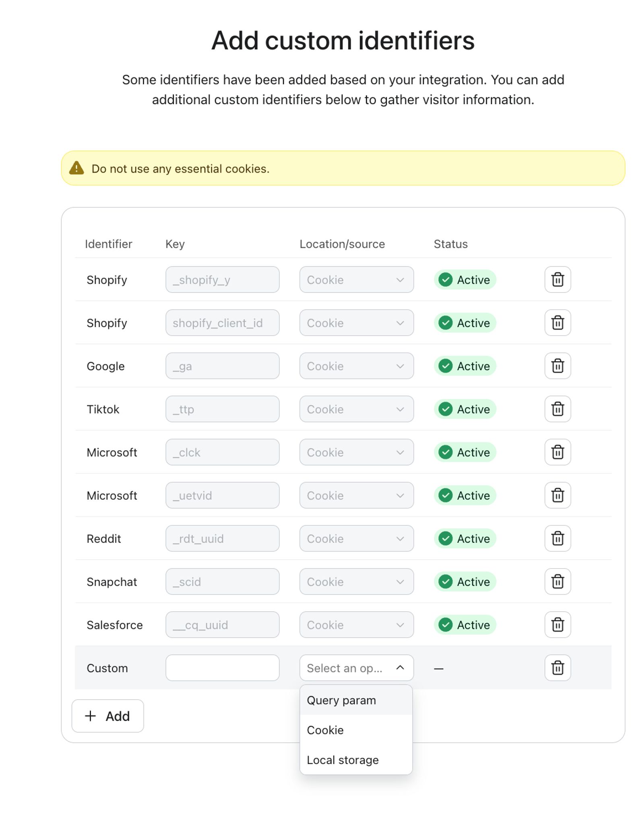The height and width of the screenshot is (814, 644).
Task: Open location dropdown for shopify_client_id
Action: [x=356, y=322]
